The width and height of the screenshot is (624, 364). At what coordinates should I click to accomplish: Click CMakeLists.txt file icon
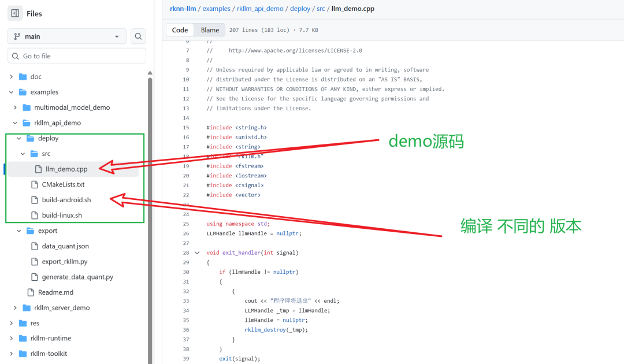click(x=35, y=184)
